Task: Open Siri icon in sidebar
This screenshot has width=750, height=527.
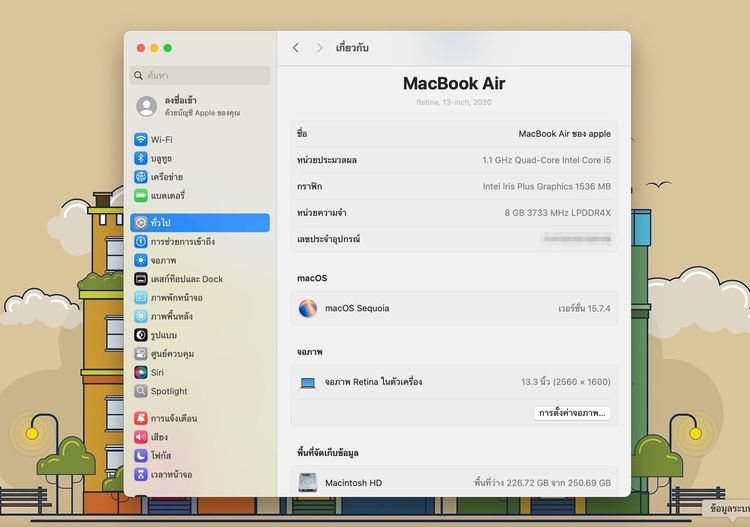Action: tap(141, 372)
